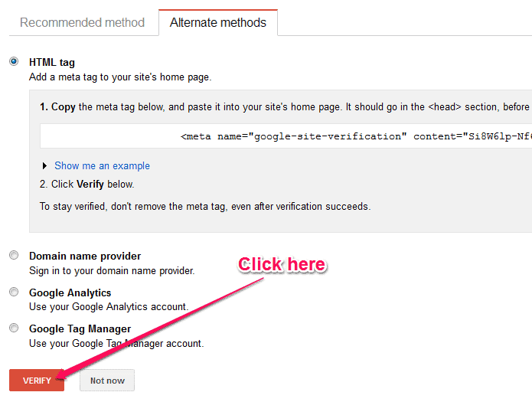The width and height of the screenshot is (532, 402).
Task: Click the pink Click here annotation
Action: pyautogui.click(x=282, y=265)
